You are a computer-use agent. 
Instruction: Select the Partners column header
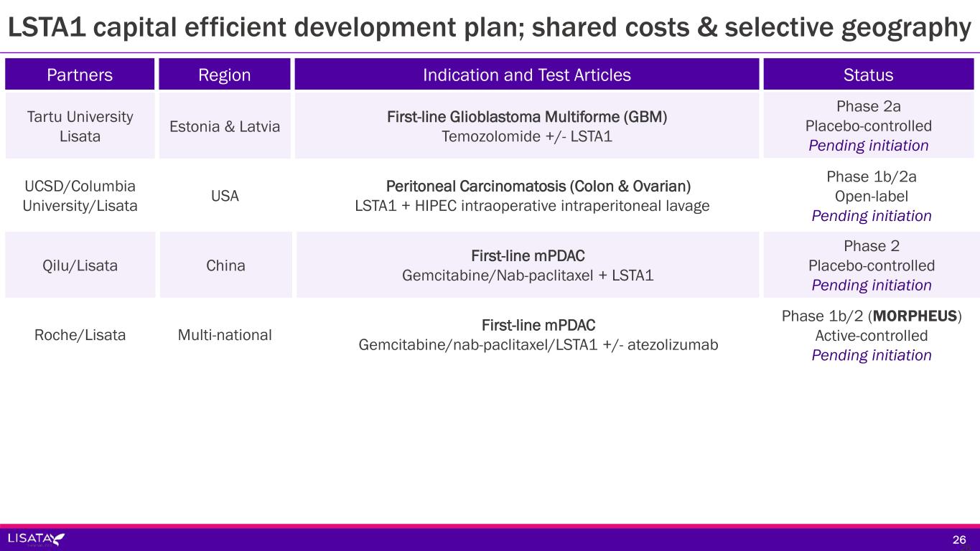[80, 75]
